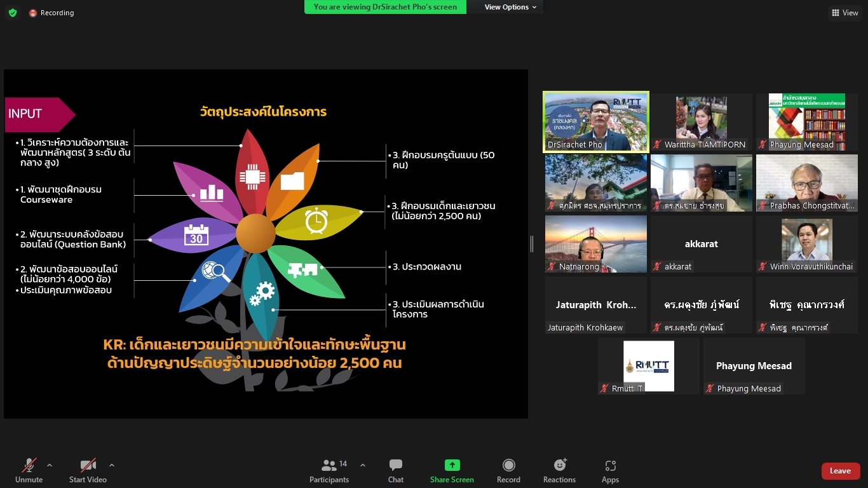Screen dimensions: 868x488
Task: Open the Apps panel
Action: pos(610,471)
